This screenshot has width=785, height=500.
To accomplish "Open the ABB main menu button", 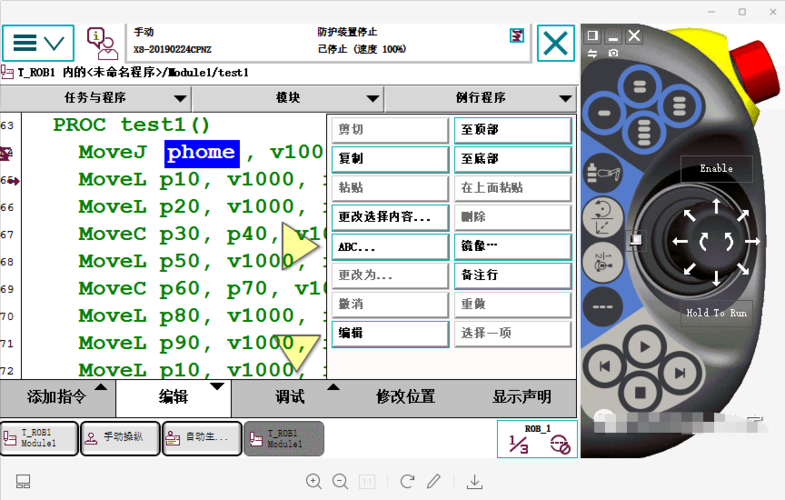I will click(x=38, y=43).
